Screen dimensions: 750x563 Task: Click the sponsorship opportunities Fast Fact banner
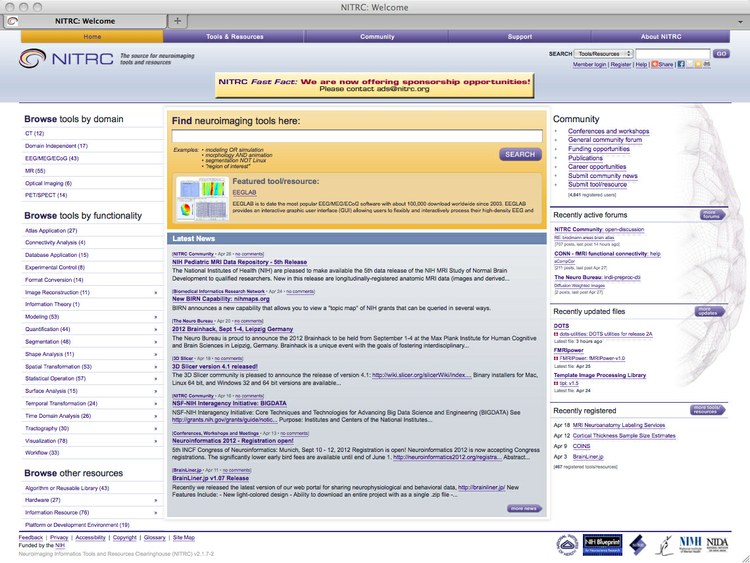coord(374,85)
